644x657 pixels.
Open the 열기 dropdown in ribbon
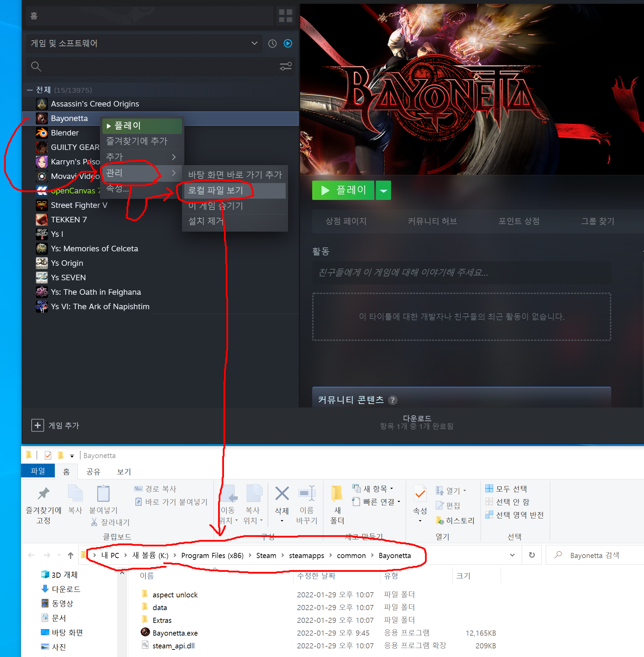coord(451,491)
